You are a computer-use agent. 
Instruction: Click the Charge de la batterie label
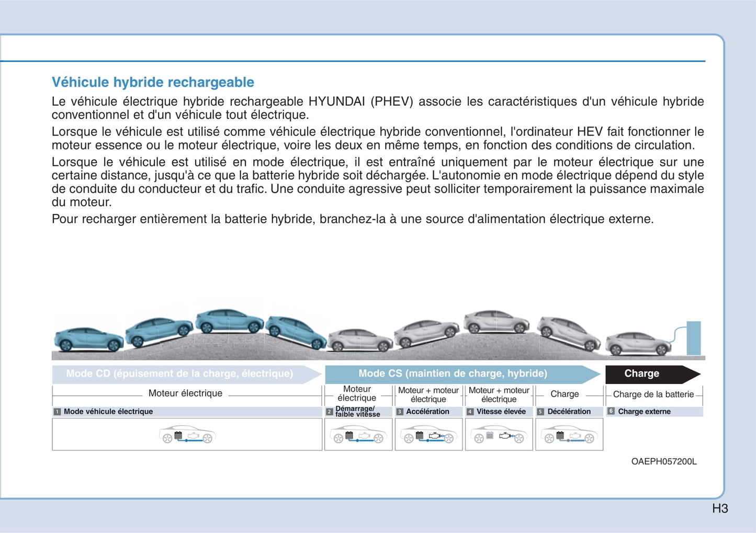[653, 394]
